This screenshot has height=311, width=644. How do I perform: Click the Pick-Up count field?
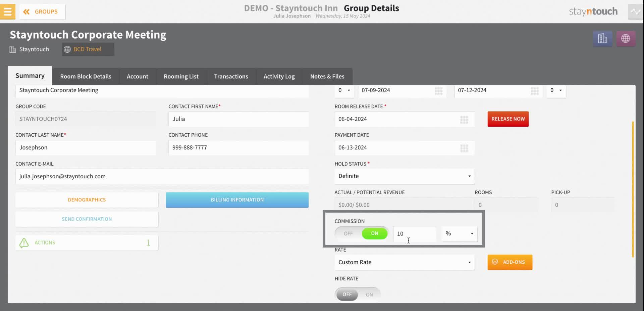coord(583,205)
